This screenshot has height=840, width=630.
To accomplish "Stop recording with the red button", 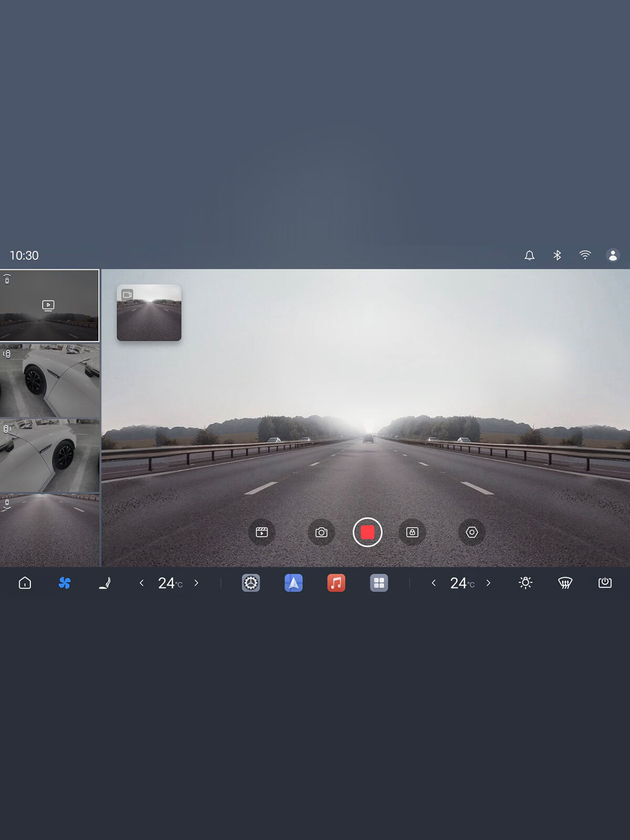I will click(x=367, y=532).
